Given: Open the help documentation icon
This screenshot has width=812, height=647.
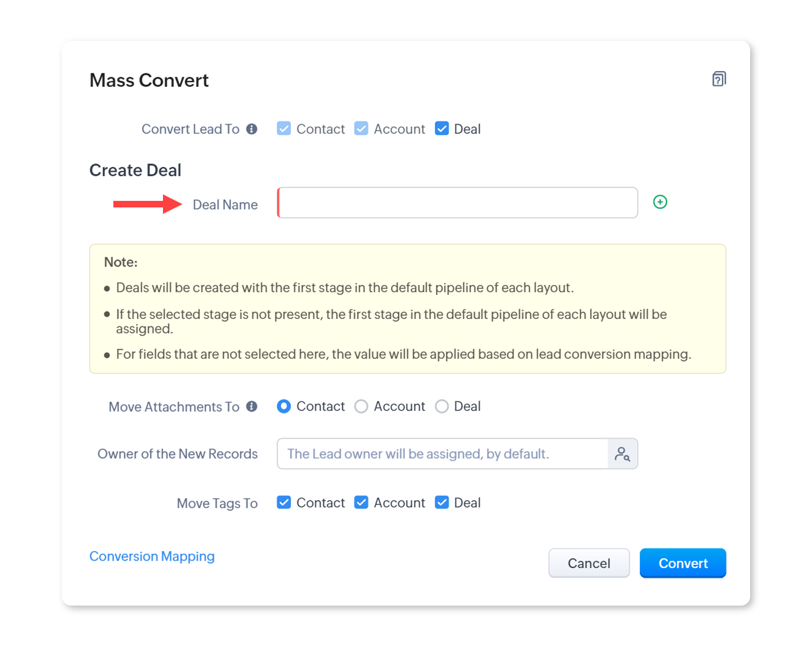Looking at the screenshot, I should coord(719,79).
